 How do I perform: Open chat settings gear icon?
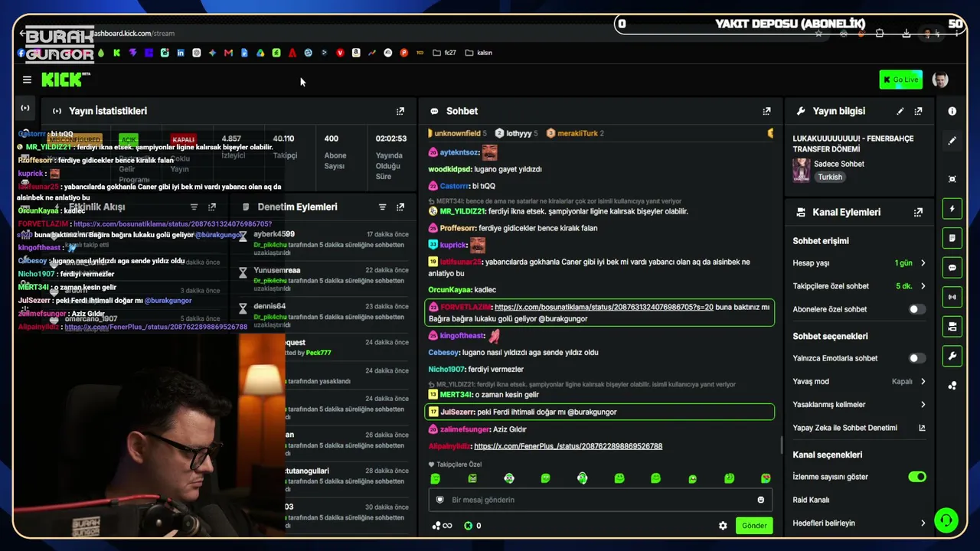(x=723, y=526)
